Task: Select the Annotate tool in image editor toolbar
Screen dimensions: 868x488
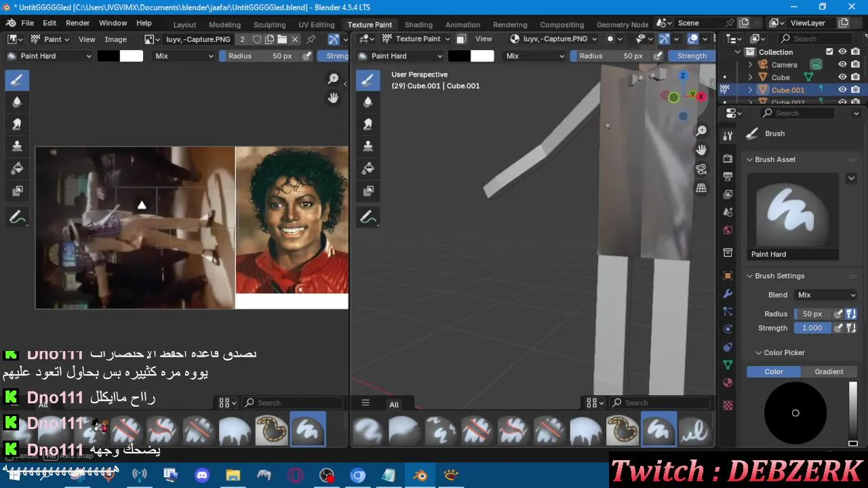Action: coord(17,218)
